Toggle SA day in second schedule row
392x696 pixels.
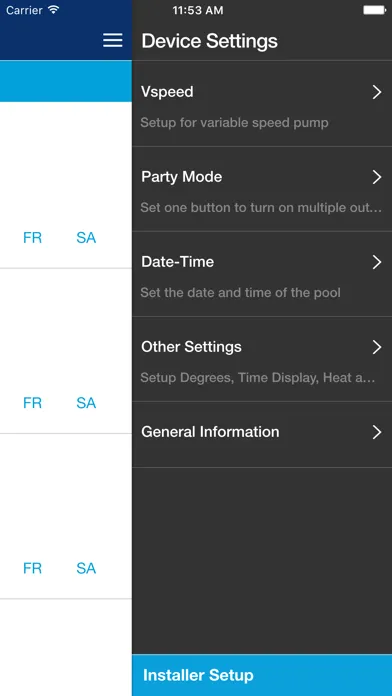(86, 403)
